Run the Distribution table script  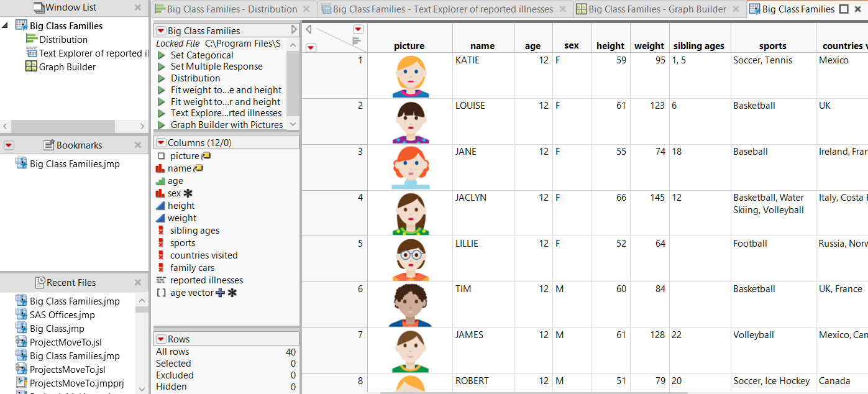pyautogui.click(x=162, y=78)
